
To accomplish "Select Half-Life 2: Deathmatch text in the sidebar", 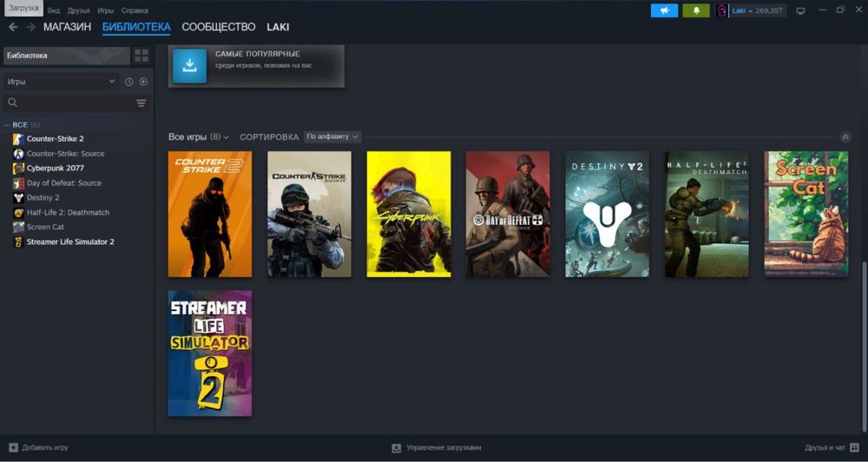I will 68,212.
